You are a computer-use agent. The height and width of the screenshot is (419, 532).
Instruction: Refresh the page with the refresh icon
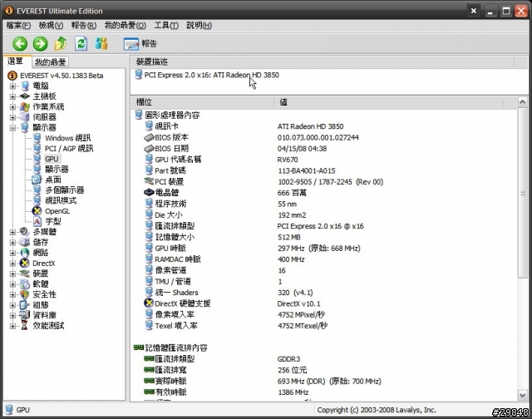[x=81, y=43]
